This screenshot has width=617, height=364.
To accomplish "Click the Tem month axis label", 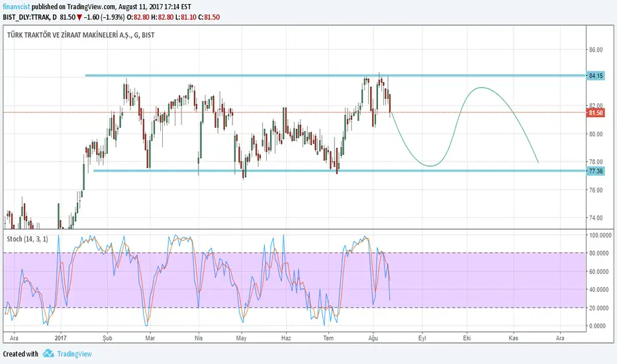I will click(x=328, y=338).
